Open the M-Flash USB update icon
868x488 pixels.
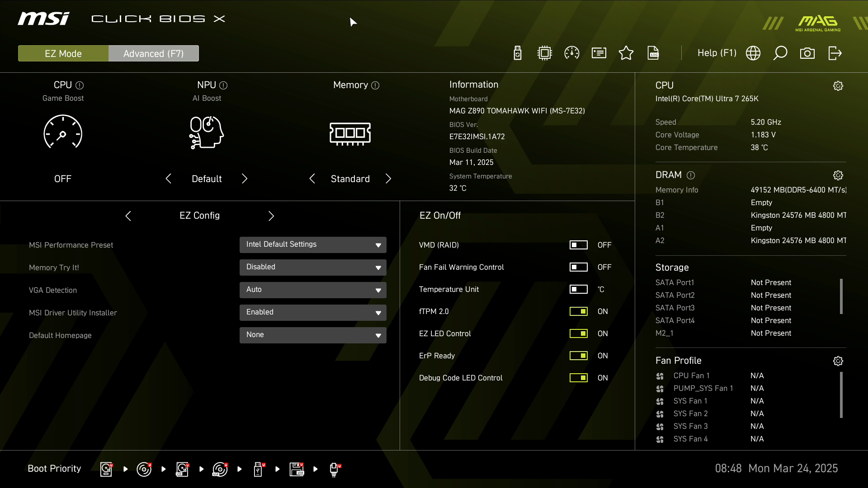[x=518, y=53]
